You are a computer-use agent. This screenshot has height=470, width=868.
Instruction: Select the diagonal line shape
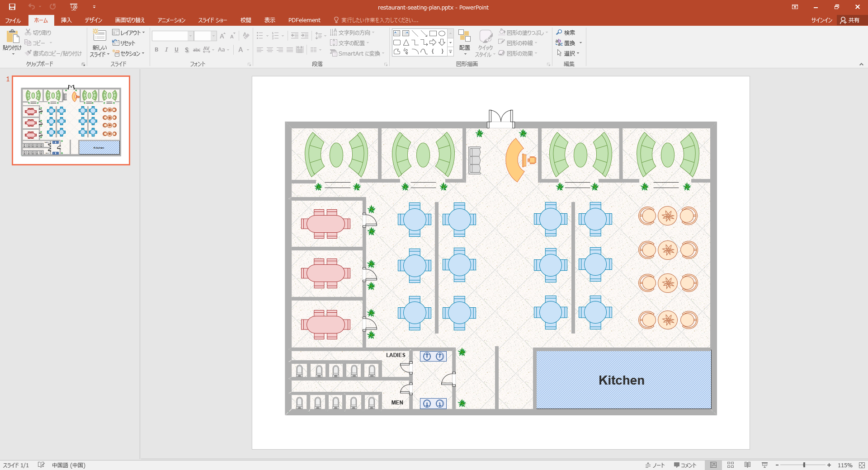[415, 33]
